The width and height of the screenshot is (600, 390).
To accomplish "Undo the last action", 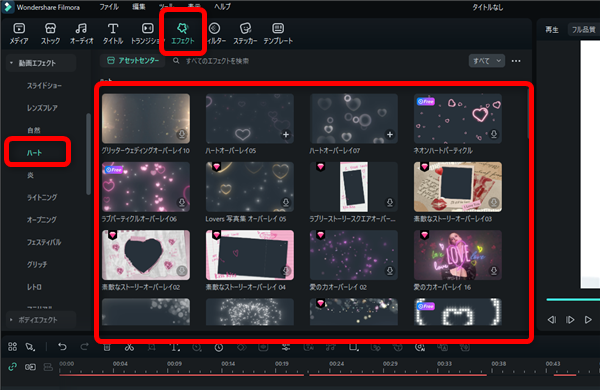I will [62, 347].
